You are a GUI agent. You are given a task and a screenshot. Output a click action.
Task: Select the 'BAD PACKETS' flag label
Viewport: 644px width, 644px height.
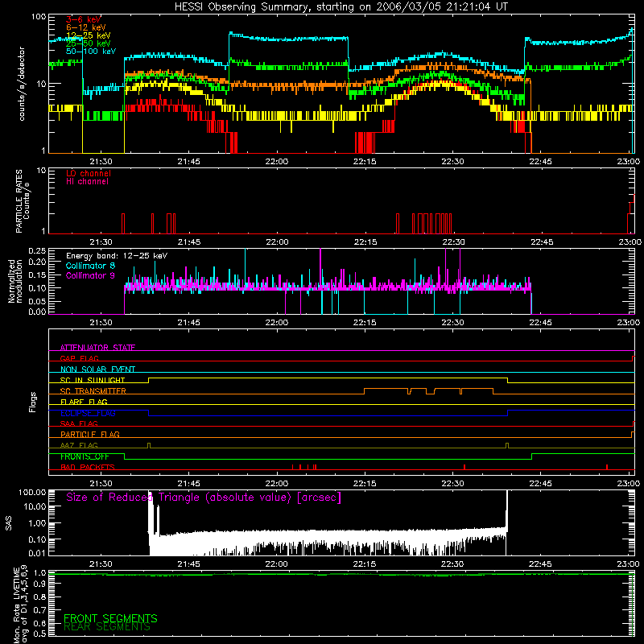(x=88, y=467)
